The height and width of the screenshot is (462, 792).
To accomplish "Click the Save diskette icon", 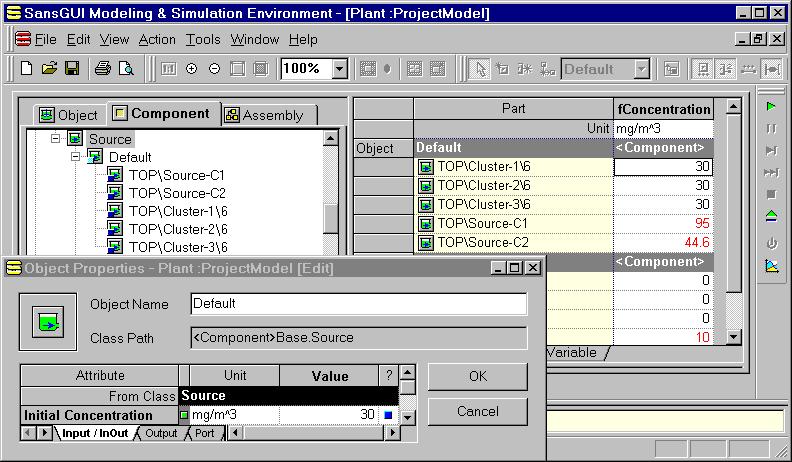I will [72, 69].
